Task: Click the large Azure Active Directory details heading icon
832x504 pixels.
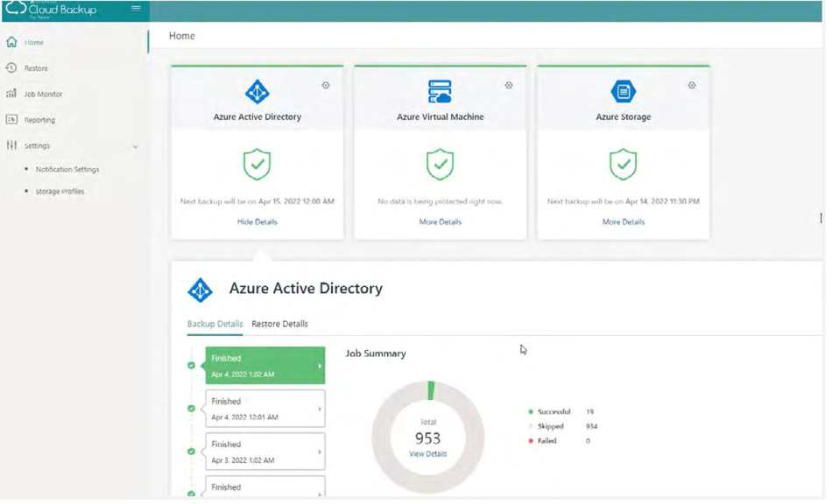Action: pos(201,291)
